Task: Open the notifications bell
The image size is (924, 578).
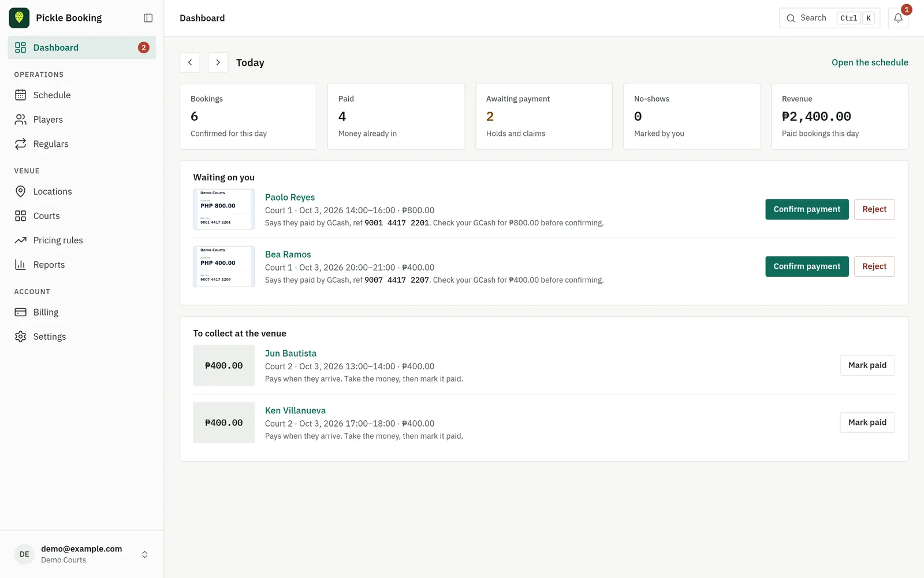Action: 898,18
